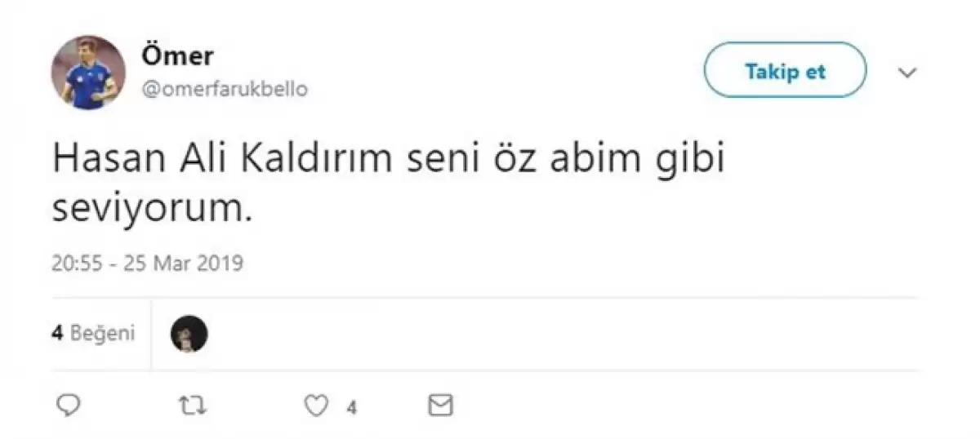Reply to Ömer's tweet

70,406
